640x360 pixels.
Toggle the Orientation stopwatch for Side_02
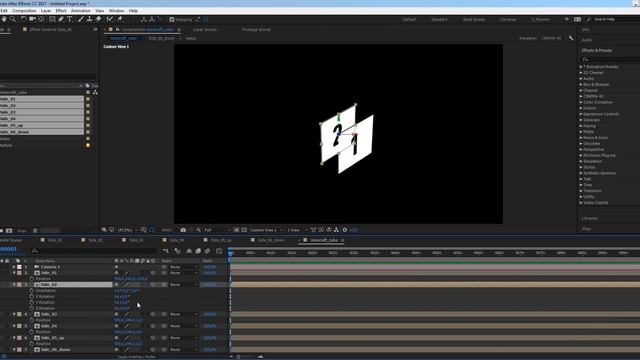(32, 291)
